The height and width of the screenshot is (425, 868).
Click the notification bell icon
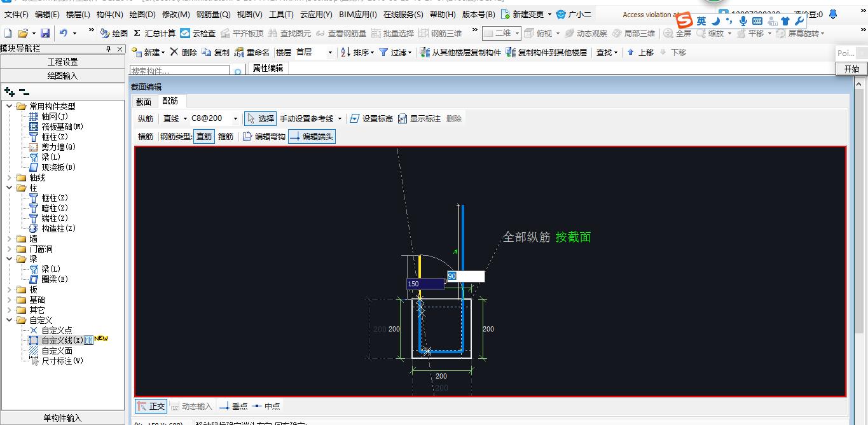833,14
